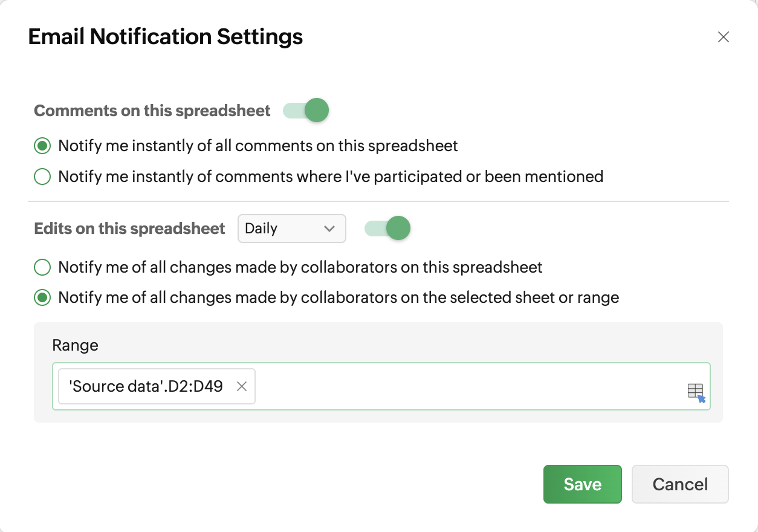758x532 pixels.
Task: Click the Email Notification Settings title
Action: [166, 37]
